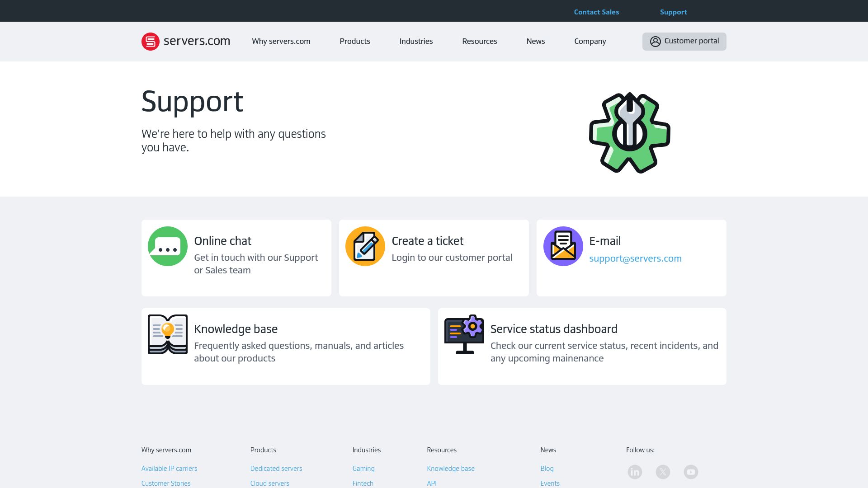Click the servers.com red logo icon
Viewport: 868px width, 488px height.
150,42
